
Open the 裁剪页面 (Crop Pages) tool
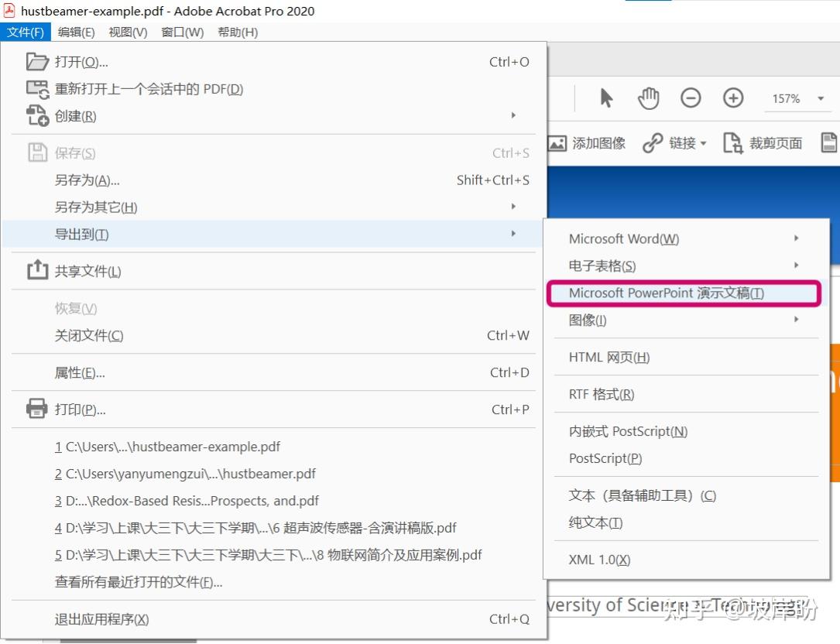click(x=734, y=143)
